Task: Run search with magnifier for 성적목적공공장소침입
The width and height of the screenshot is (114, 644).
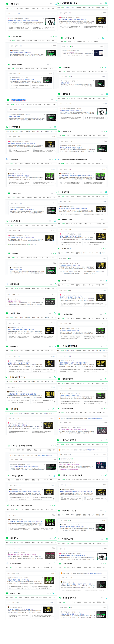Action: 106,3
